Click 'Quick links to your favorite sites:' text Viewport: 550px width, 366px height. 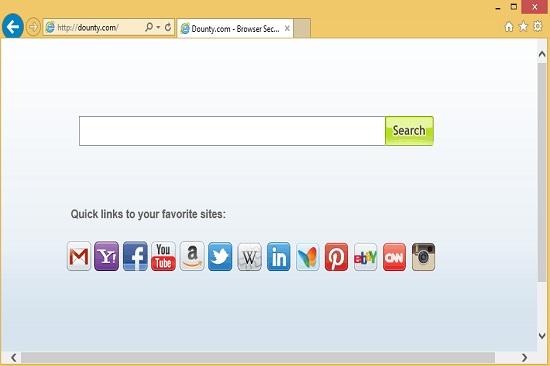click(148, 214)
